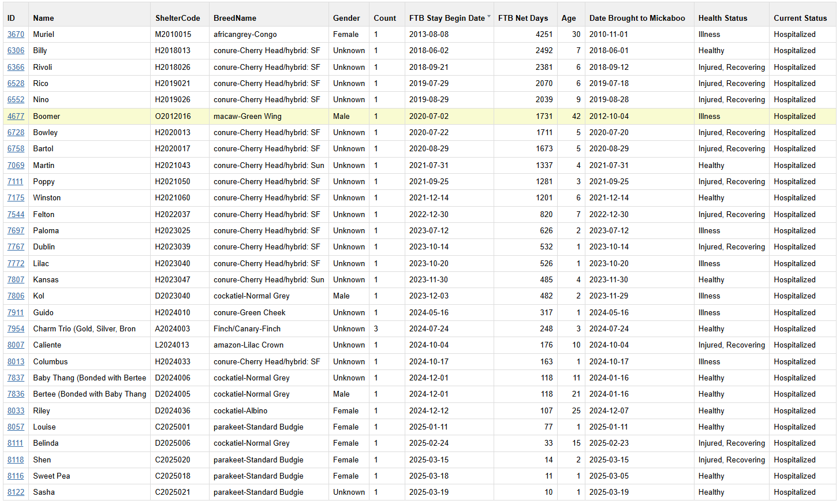Image resolution: width=840 pixels, height=504 pixels.
Task: Click the sort arrow on FTB Stay Begin Date
Action: [x=489, y=17]
